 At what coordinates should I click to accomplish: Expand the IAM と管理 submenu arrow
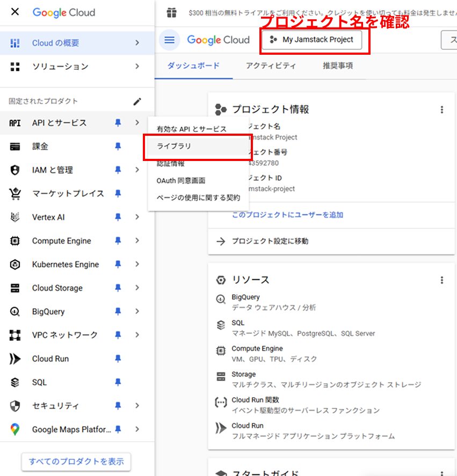tap(137, 170)
